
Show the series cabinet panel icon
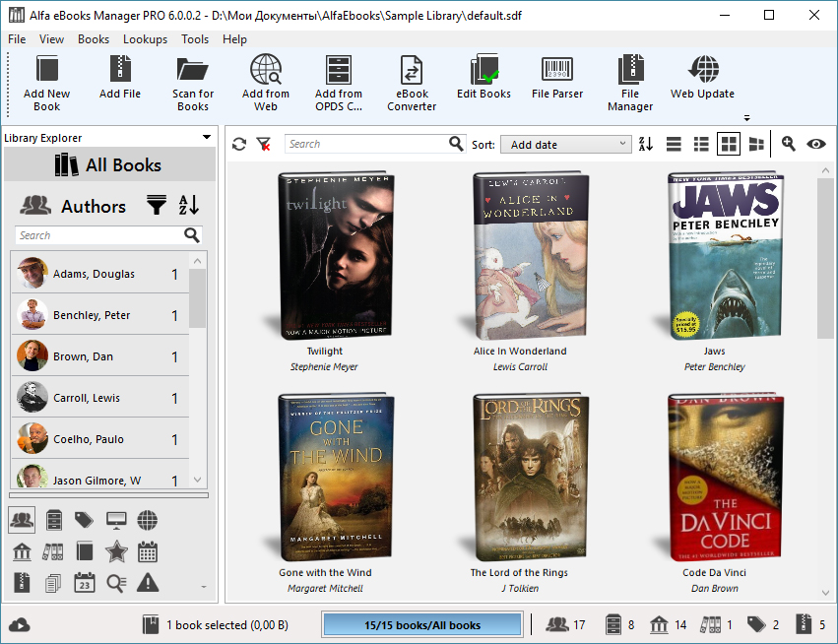[x=54, y=520]
